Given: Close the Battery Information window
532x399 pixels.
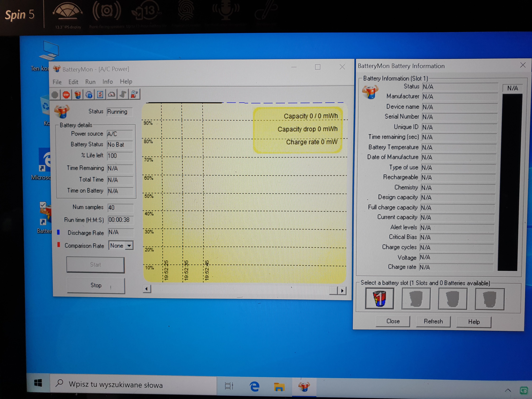Looking at the screenshot, I should (523, 65).
